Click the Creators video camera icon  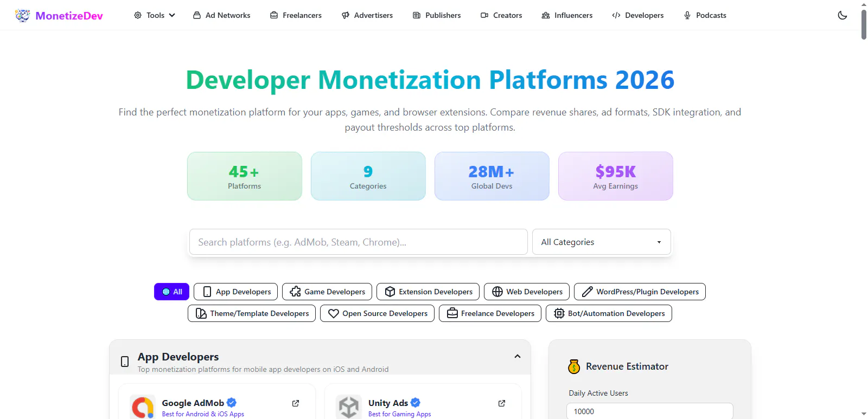484,15
